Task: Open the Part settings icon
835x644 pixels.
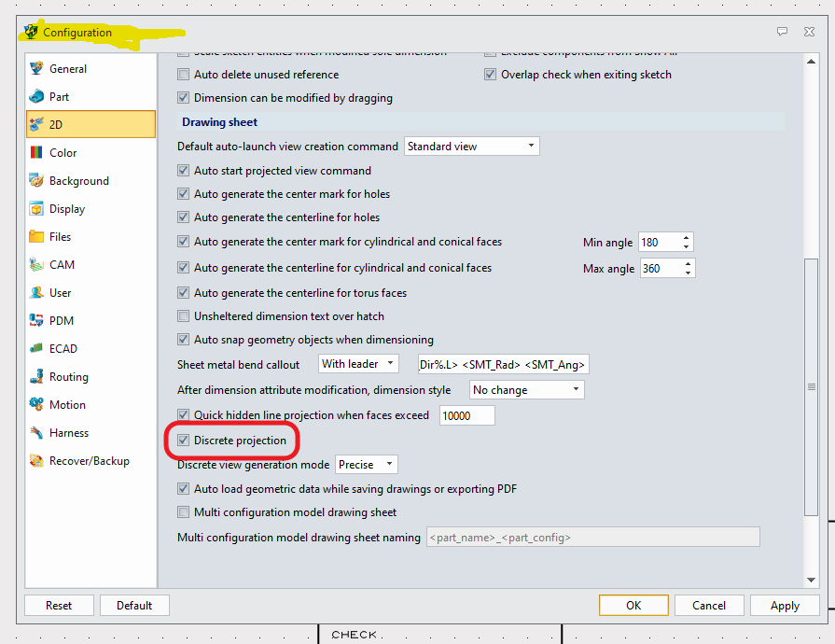Action: pyautogui.click(x=36, y=96)
